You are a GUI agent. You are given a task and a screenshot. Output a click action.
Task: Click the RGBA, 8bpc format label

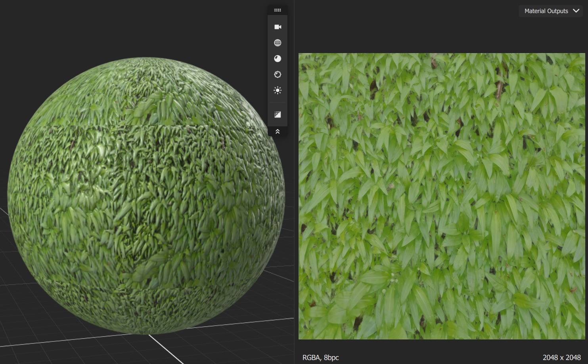click(320, 358)
